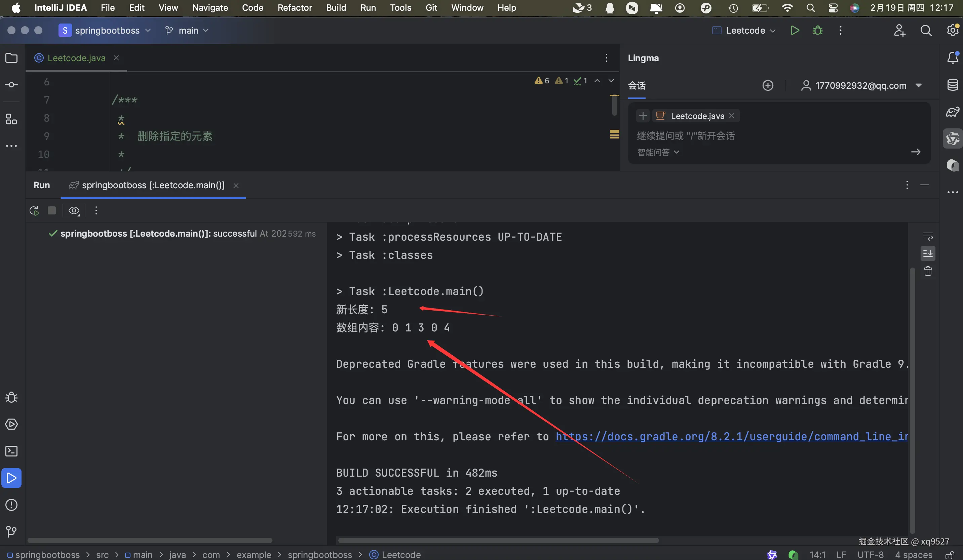Toggle show passed tests eye icon

pyautogui.click(x=74, y=210)
